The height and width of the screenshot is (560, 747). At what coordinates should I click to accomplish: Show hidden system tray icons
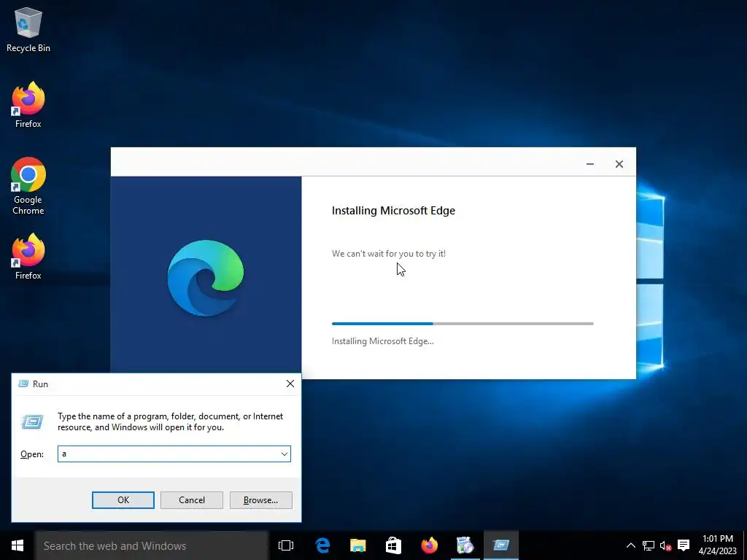tap(631, 545)
